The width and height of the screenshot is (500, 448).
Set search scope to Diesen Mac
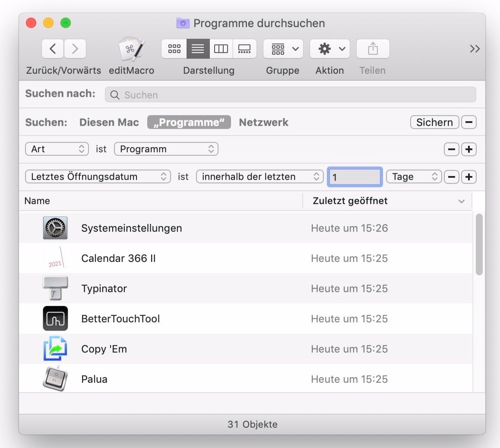click(x=109, y=122)
